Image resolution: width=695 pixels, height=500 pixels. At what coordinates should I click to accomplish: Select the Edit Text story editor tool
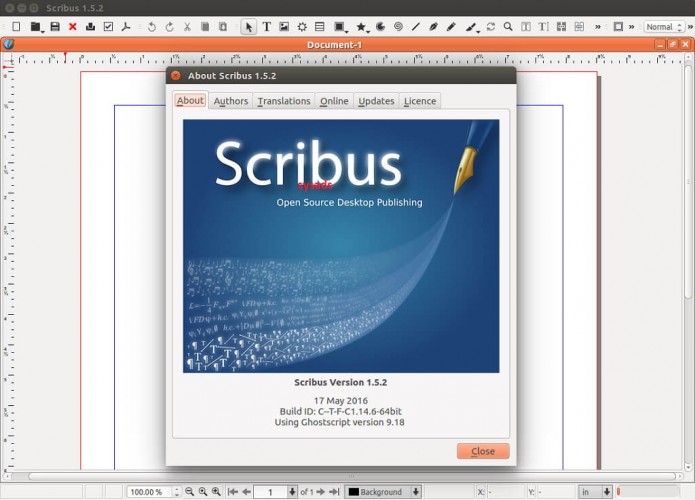(544, 27)
